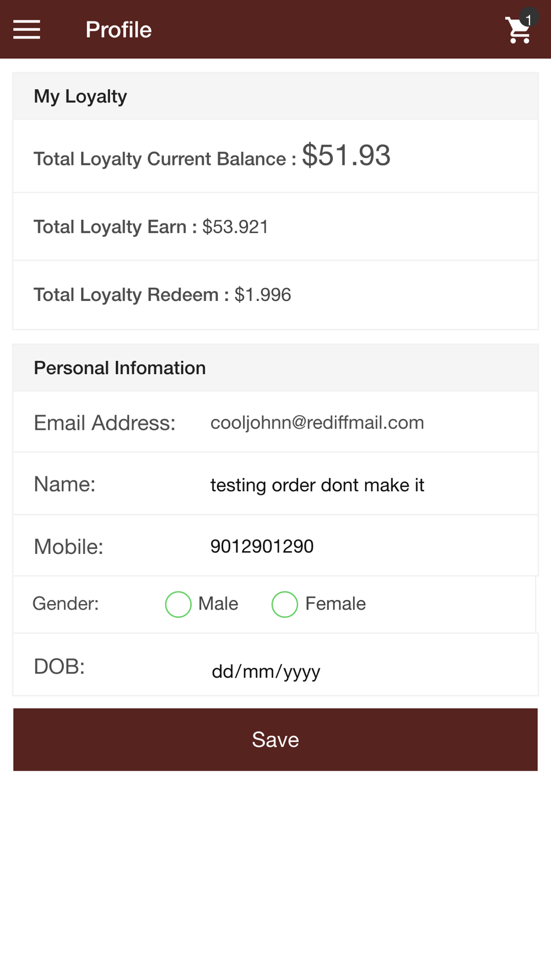Click the Gender label
Viewport: 551px width, 980px height.
[66, 604]
